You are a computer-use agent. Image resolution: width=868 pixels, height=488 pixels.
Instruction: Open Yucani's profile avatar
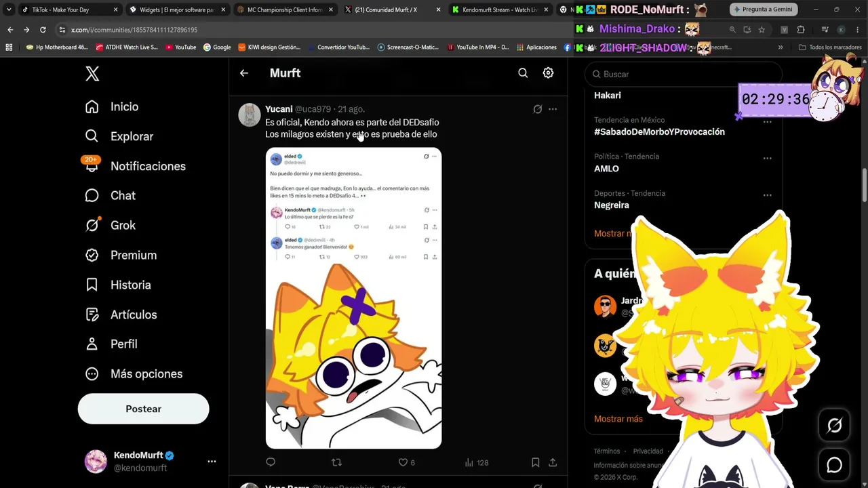[250, 115]
